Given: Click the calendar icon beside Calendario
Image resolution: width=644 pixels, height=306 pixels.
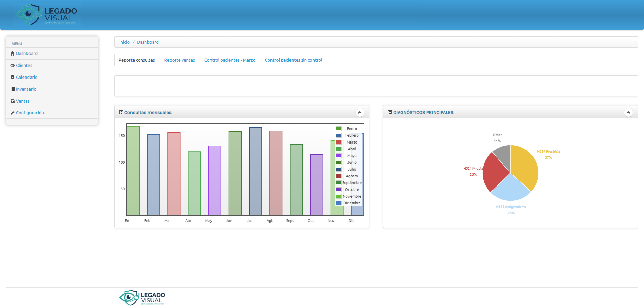Looking at the screenshot, I should click(x=13, y=77).
